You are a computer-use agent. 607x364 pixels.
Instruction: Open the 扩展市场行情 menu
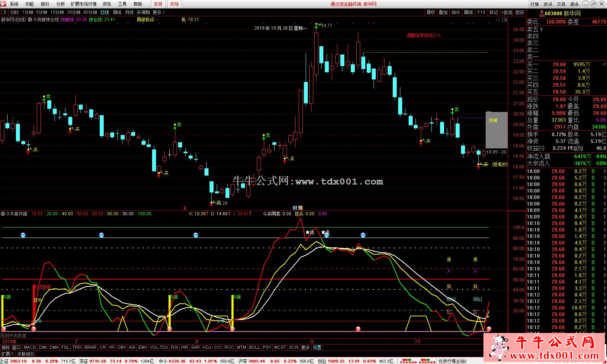coord(84,4)
